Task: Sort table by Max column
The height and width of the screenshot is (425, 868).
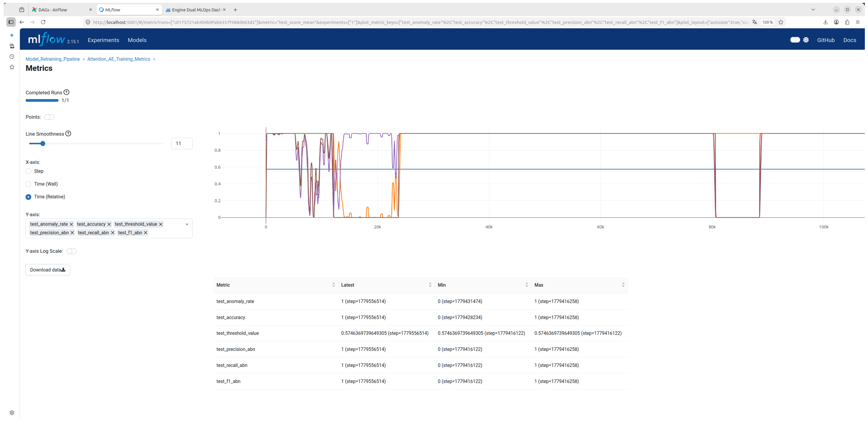Action: 623,285
